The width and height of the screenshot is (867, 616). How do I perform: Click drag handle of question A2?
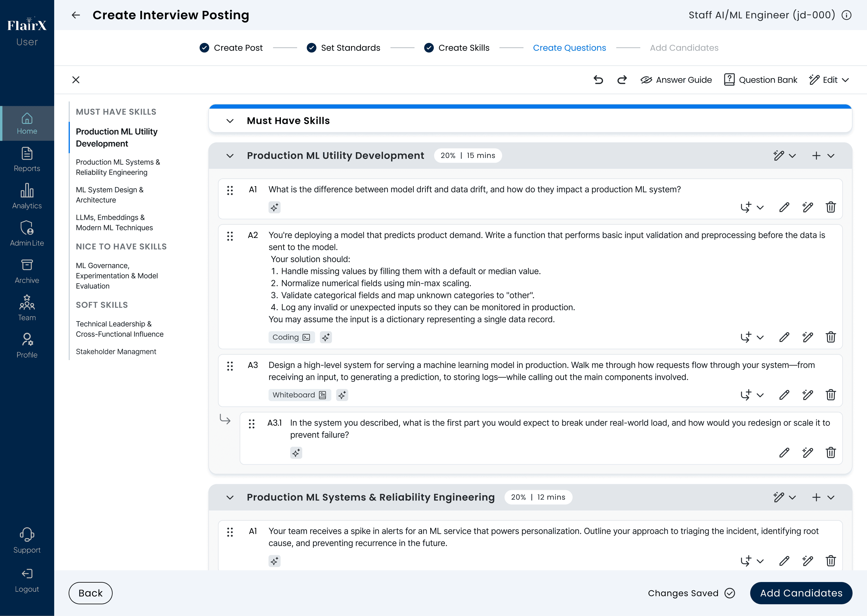[x=230, y=236]
